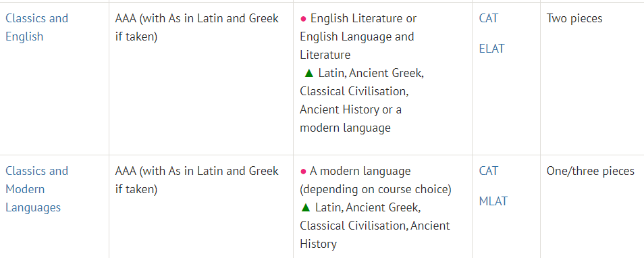Open the Classics and Modern Languages link
This screenshot has height=258, width=644.
click(x=36, y=189)
